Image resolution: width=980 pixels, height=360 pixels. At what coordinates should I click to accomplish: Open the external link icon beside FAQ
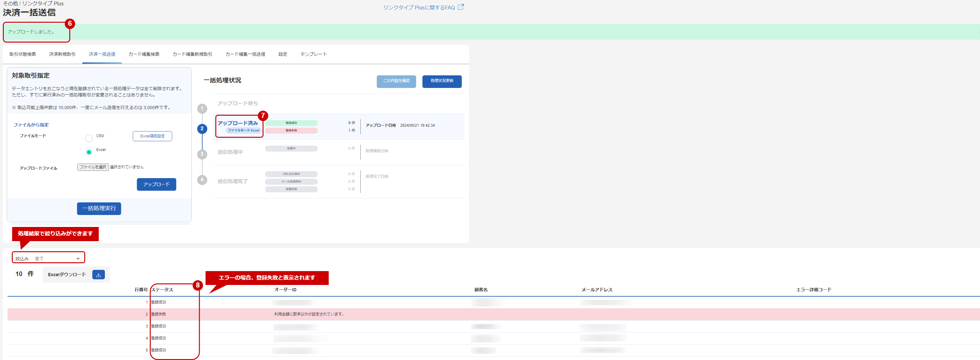(461, 7)
